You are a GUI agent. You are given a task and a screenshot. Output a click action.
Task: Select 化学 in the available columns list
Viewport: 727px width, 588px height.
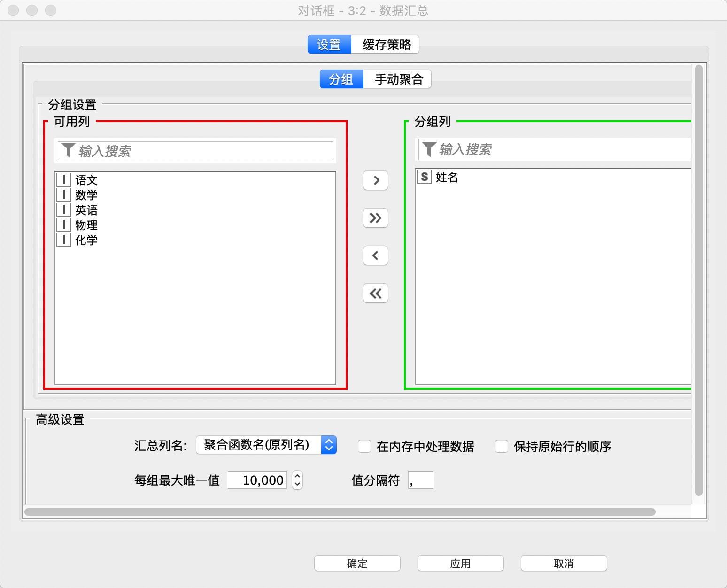pyautogui.click(x=86, y=240)
